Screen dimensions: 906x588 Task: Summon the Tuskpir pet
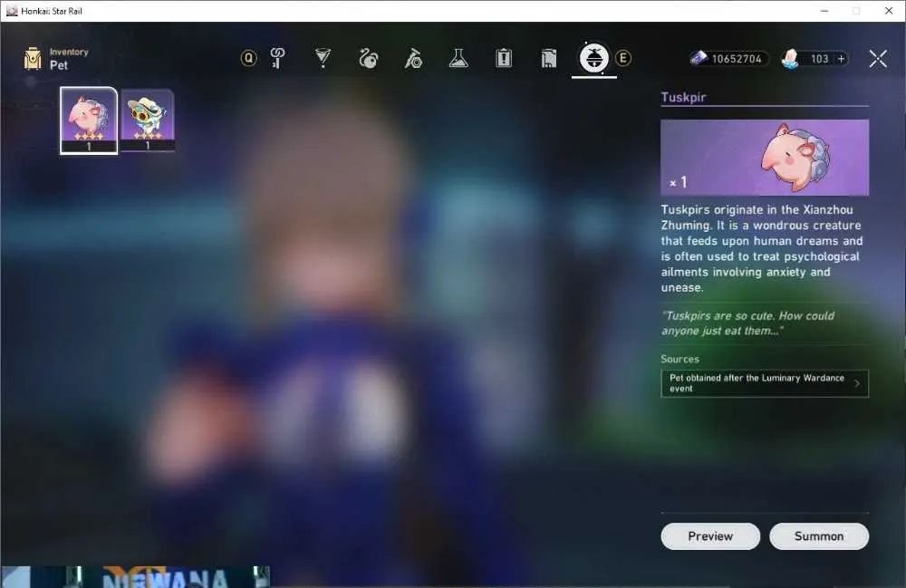(819, 536)
